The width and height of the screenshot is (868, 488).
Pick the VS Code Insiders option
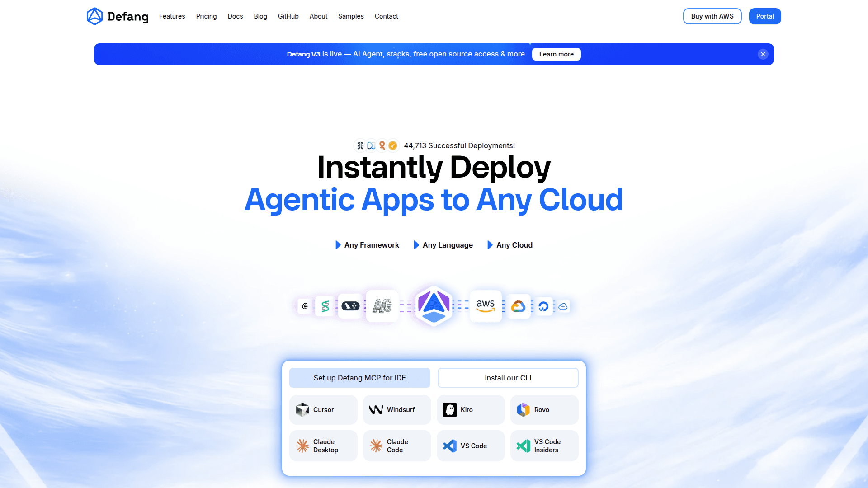(544, 446)
